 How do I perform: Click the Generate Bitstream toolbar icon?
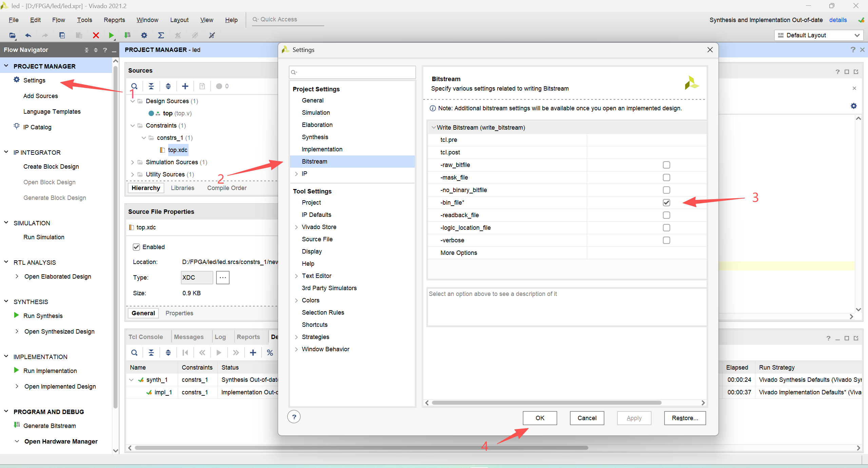coord(128,35)
